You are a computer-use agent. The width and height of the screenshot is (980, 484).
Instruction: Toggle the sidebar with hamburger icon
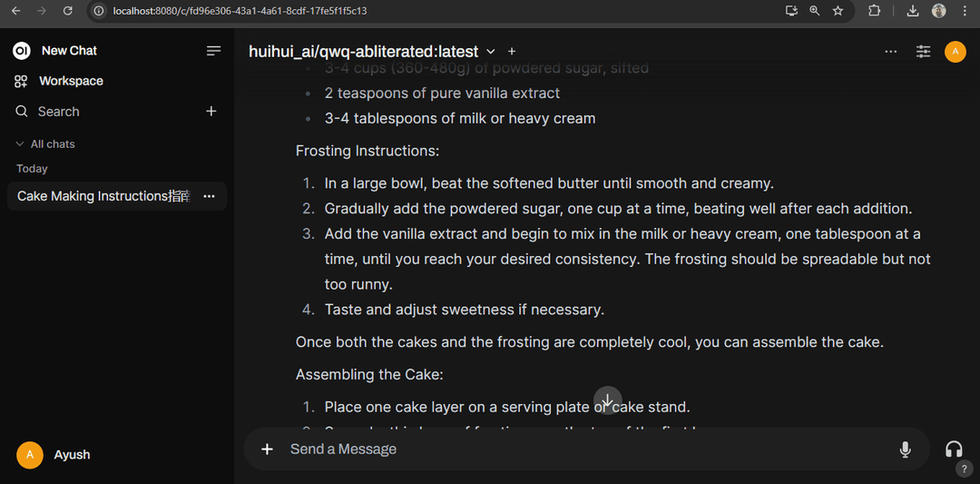click(x=214, y=51)
